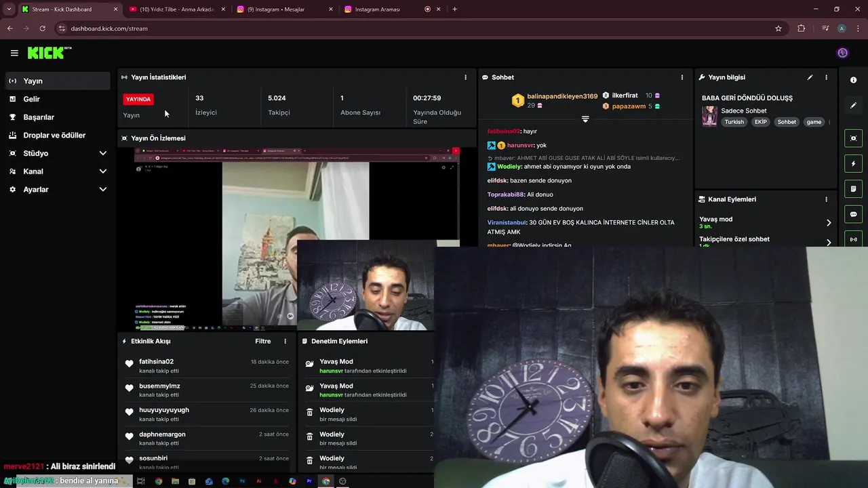Toggle the stream preview panel in the right rail
This screenshot has height=488, width=868.
point(853,138)
